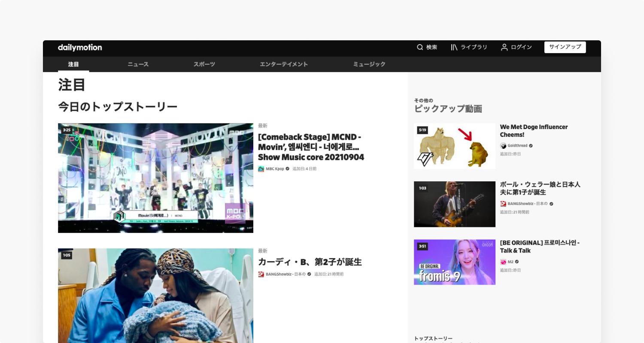Image resolution: width=644 pixels, height=343 pixels.
Task: Click the M2 channel name
Action: click(x=510, y=262)
